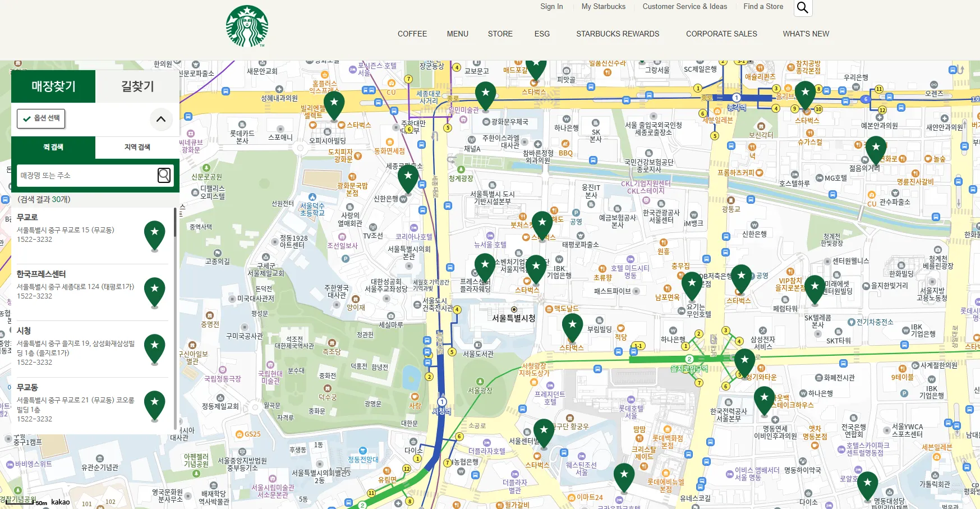Open the STORE menu
Image resolution: width=980 pixels, height=509 pixels.
pos(500,34)
